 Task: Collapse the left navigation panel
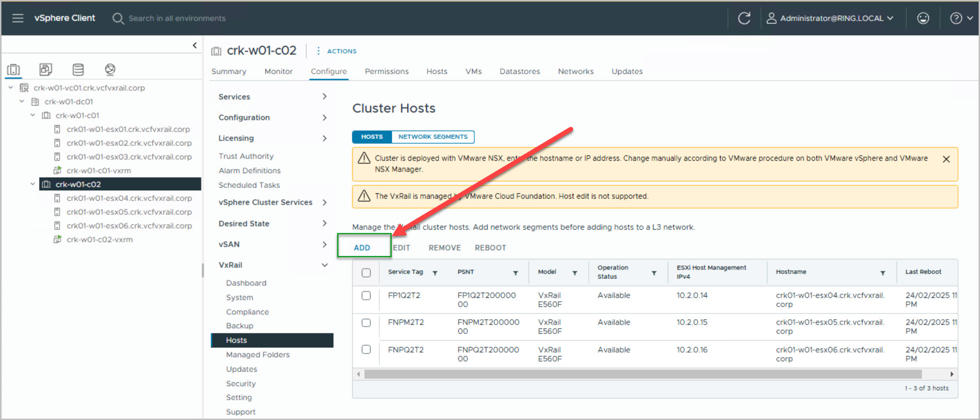click(195, 45)
